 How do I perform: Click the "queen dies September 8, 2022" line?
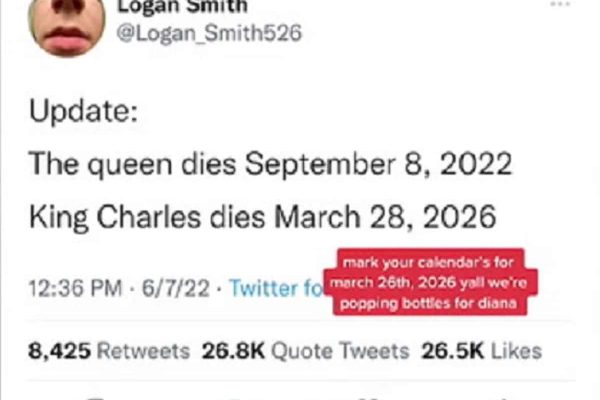[x=302, y=162]
